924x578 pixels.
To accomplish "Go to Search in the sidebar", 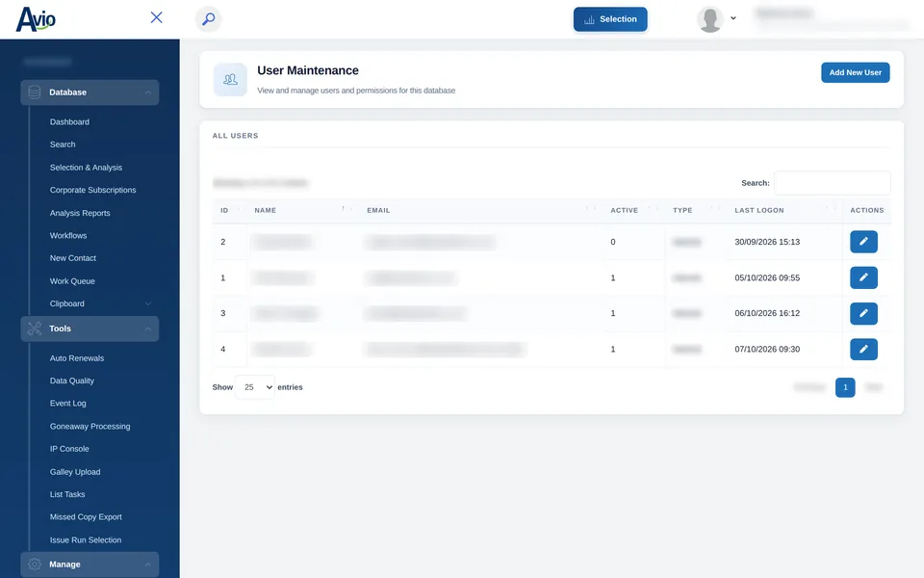I will point(63,144).
